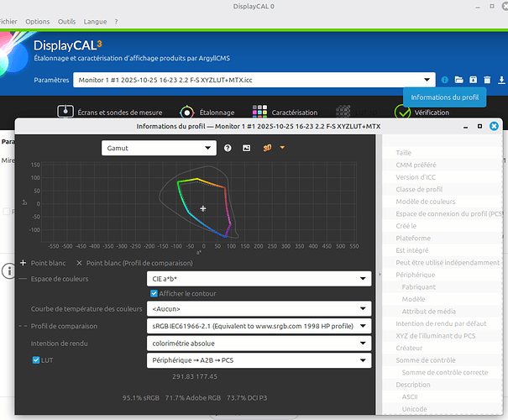Click the white crosshair on gamut plot

coord(203,207)
